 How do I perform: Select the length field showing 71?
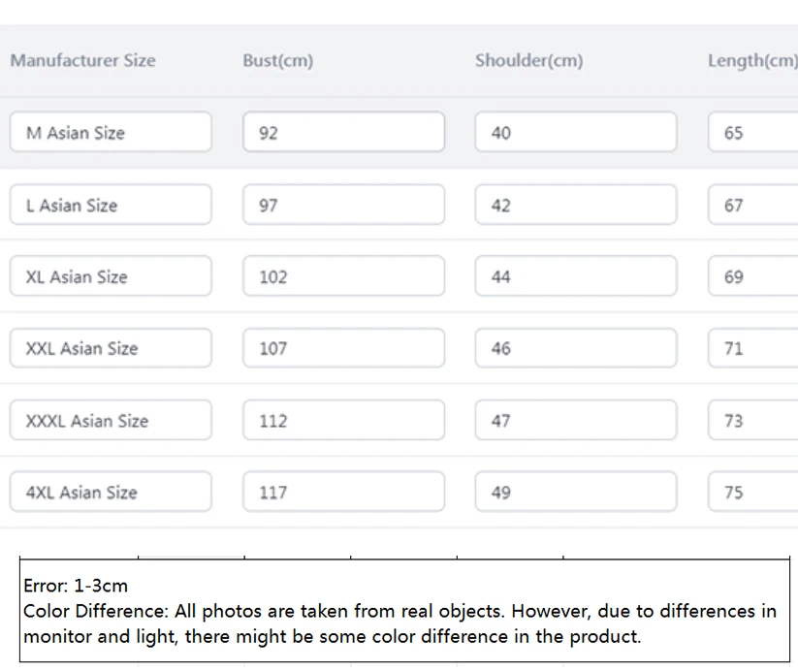click(753, 348)
